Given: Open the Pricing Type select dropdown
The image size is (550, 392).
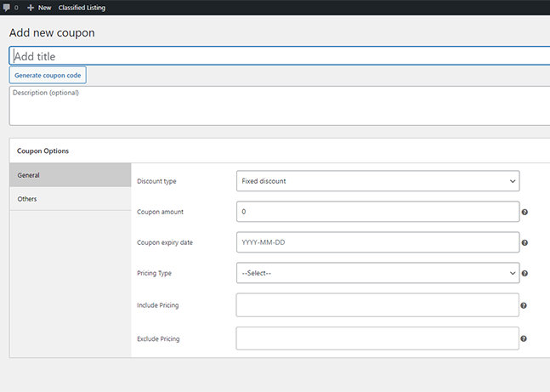Looking at the screenshot, I should click(x=377, y=273).
